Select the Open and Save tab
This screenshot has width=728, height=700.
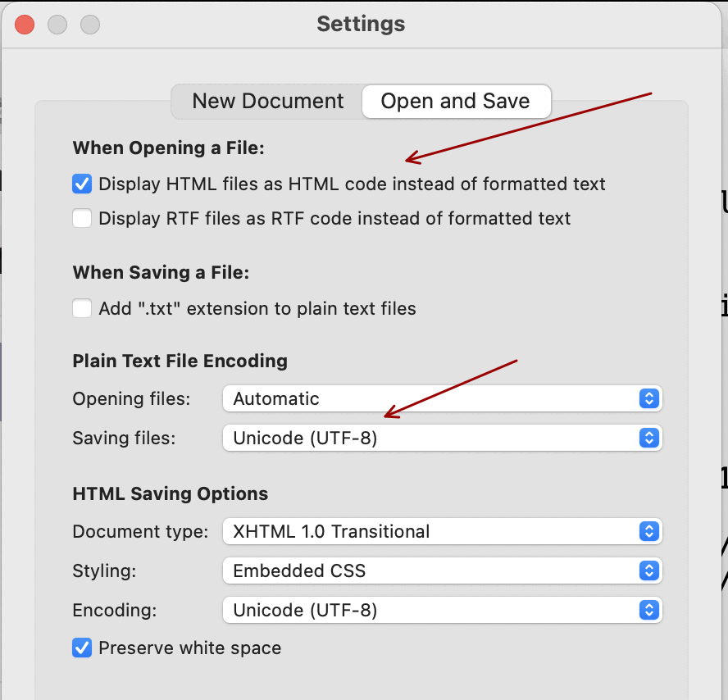click(456, 101)
